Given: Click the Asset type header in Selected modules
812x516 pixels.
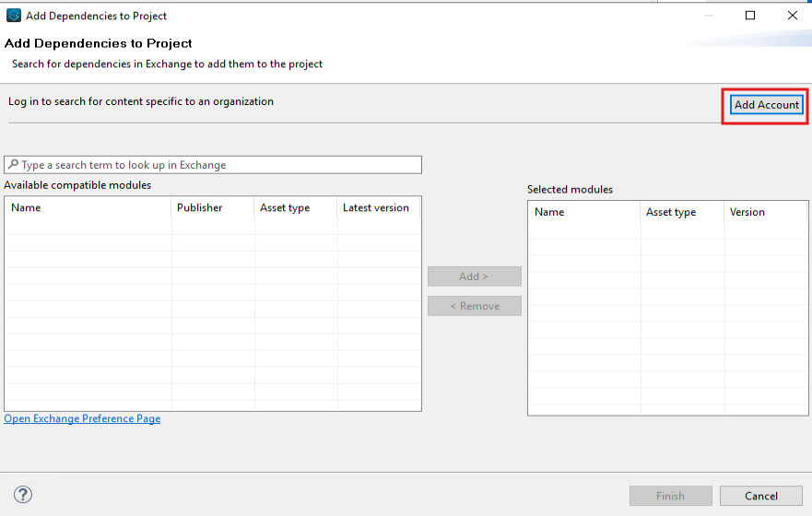Looking at the screenshot, I should pyautogui.click(x=681, y=212).
